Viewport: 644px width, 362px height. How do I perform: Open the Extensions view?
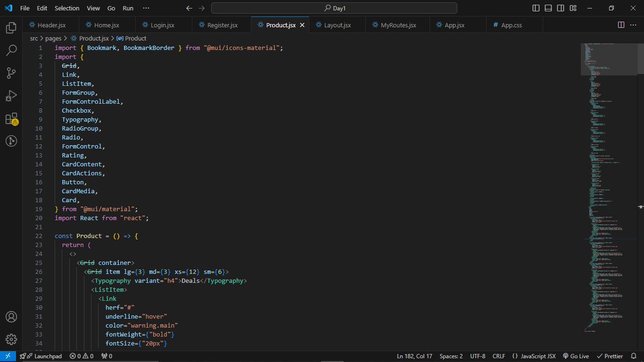pyautogui.click(x=11, y=119)
